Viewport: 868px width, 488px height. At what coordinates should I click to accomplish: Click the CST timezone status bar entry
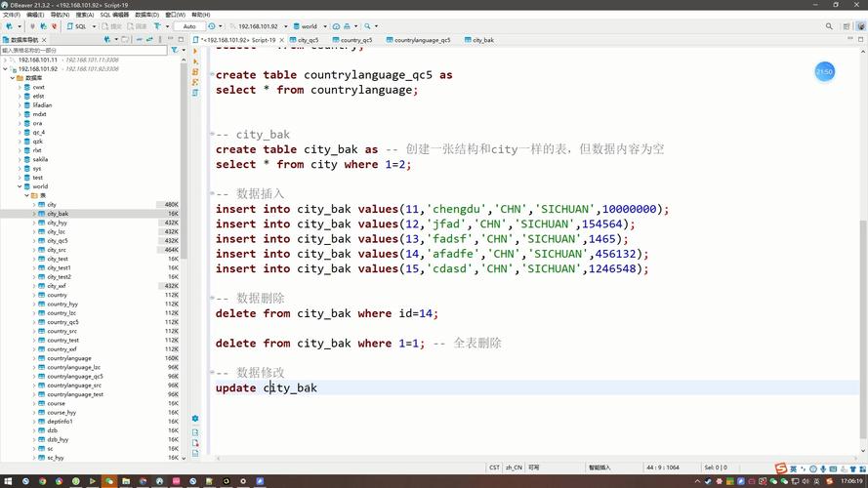494,468
